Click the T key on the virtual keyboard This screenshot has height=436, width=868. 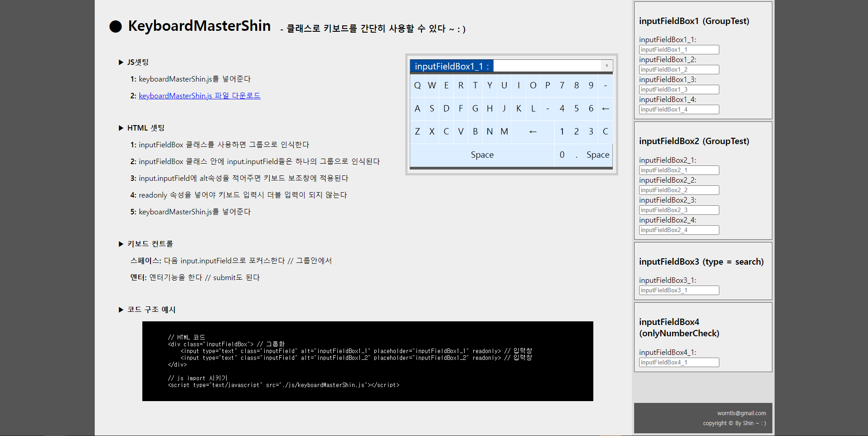click(x=475, y=85)
